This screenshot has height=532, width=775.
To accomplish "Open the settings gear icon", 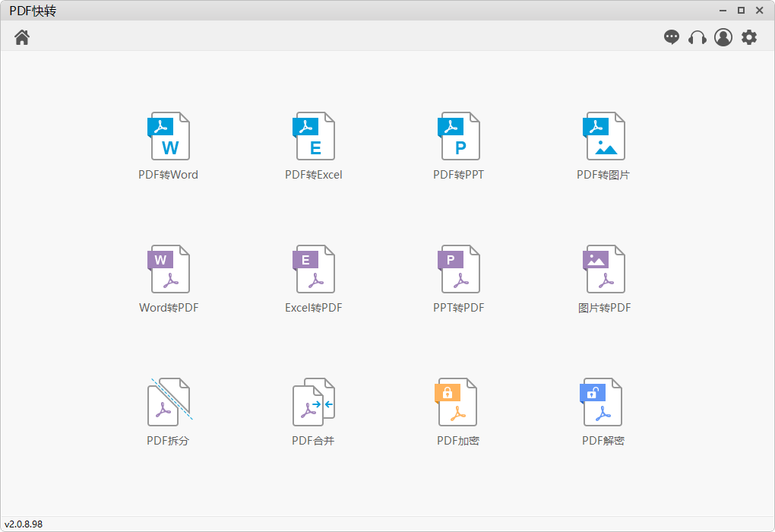I will (x=749, y=37).
